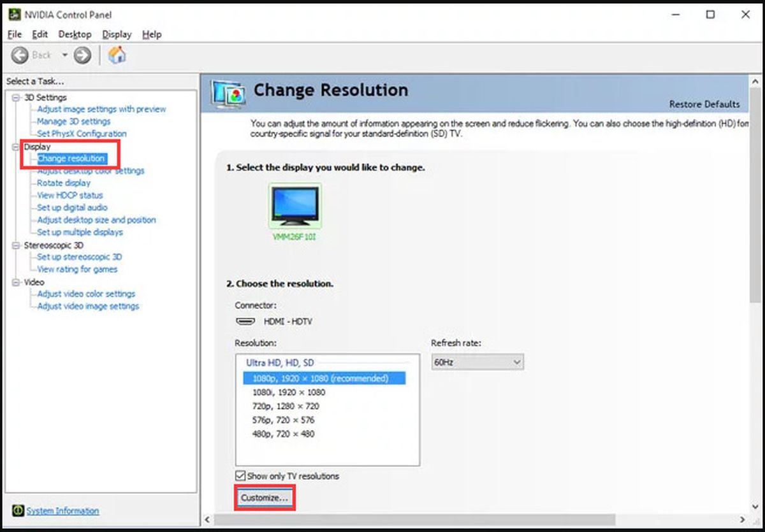Click the Back arrow toolbar icon

coord(20,55)
